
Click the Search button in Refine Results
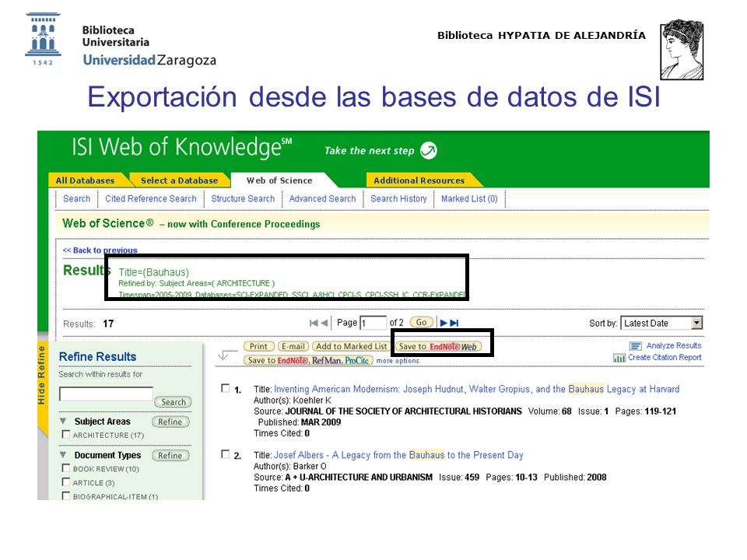173,402
